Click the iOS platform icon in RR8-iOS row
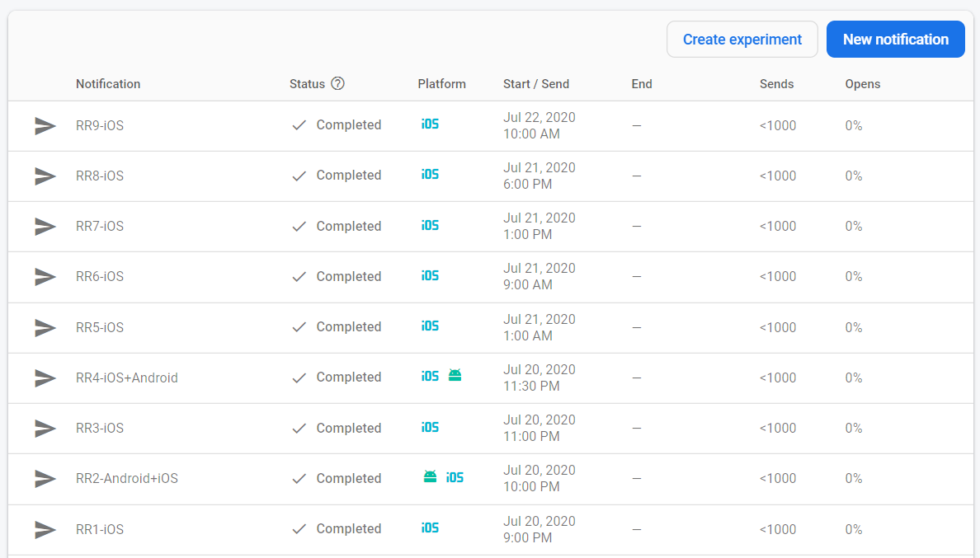The image size is (980, 558). (430, 175)
